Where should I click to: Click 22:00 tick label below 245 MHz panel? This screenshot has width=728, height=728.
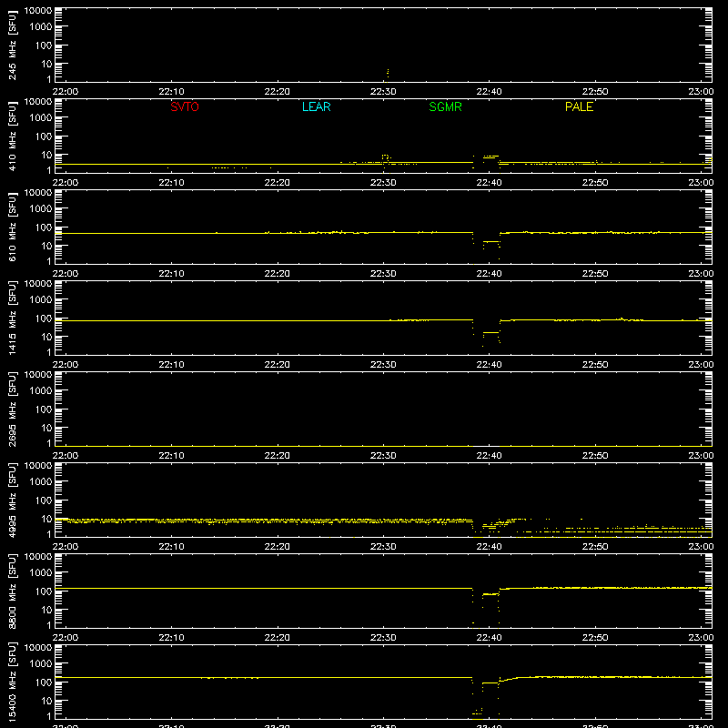click(65, 92)
